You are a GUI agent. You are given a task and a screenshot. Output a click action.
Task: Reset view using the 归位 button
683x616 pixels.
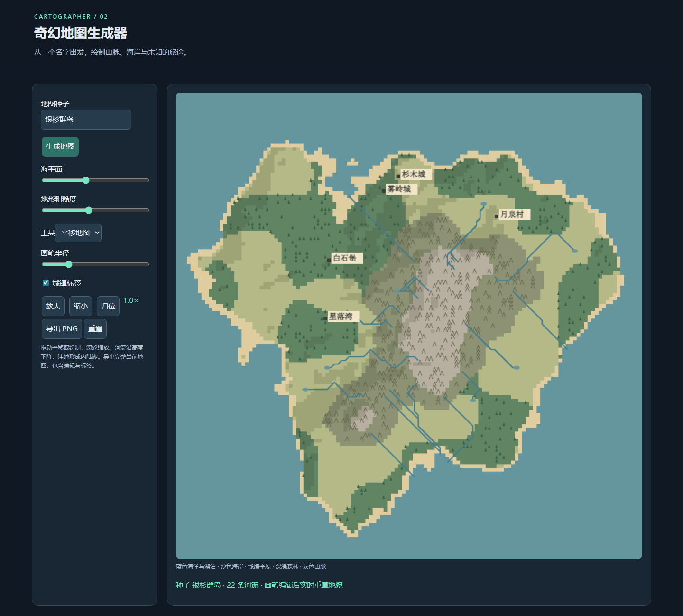(x=108, y=306)
